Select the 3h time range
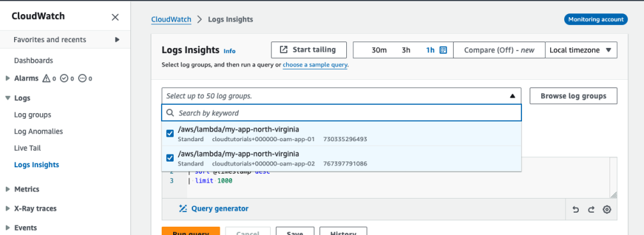 [406, 50]
